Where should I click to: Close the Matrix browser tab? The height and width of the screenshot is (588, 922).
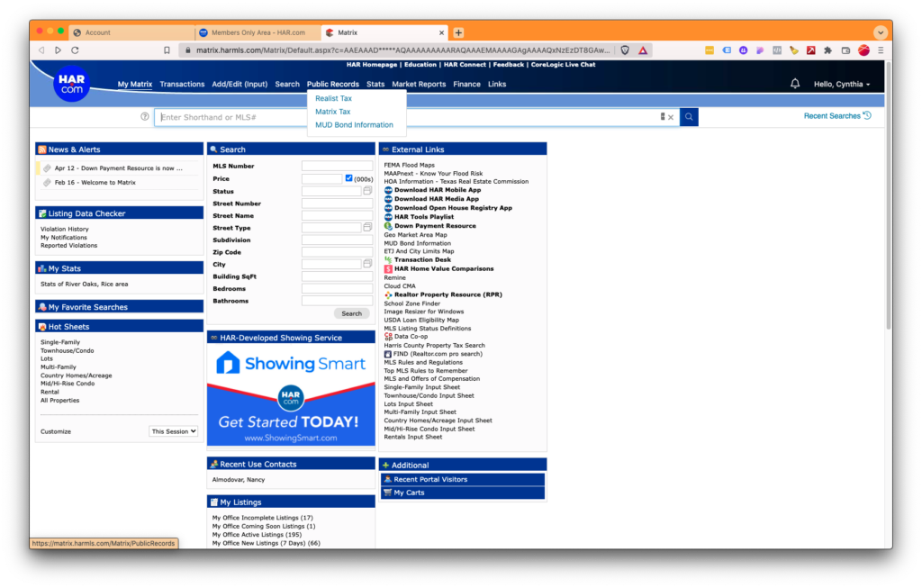click(x=441, y=33)
